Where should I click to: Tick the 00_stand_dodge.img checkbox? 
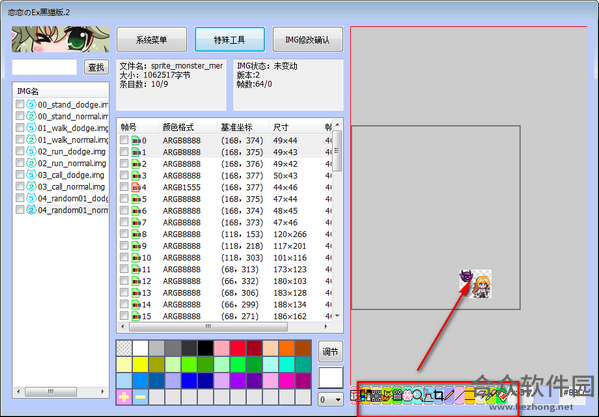coord(20,104)
